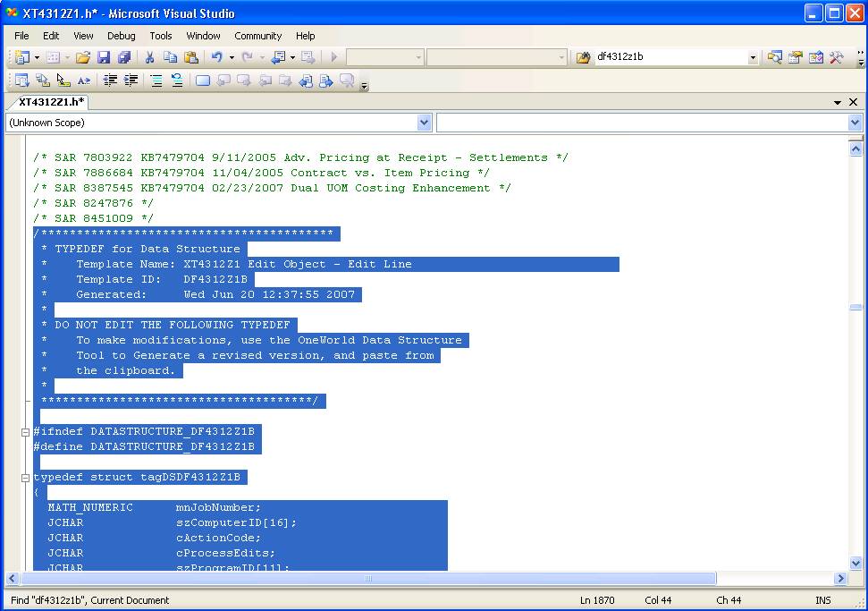Click the Paste clipboard icon
This screenshot has width=868, height=611.
click(191, 57)
